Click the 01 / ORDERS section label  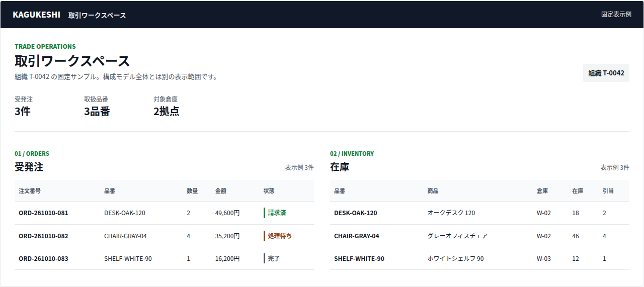pos(32,154)
